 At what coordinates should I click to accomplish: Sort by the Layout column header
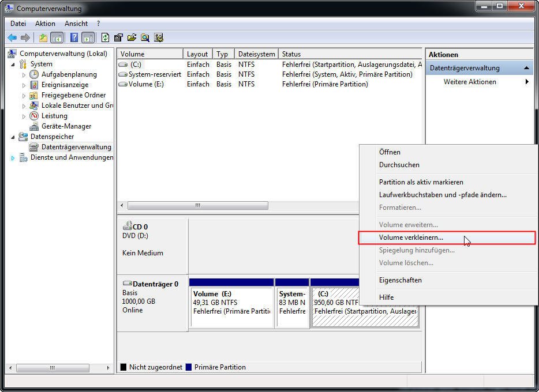pos(198,54)
